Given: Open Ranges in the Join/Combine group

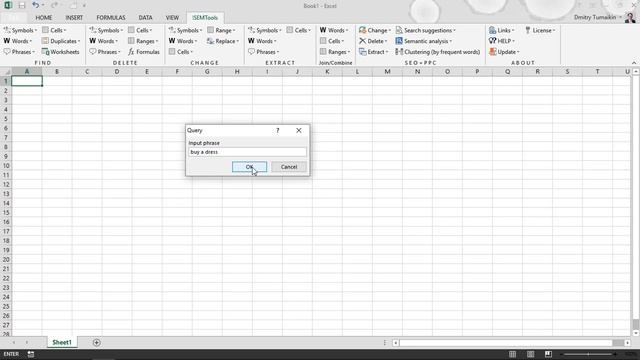Looking at the screenshot, I should click(x=335, y=52).
